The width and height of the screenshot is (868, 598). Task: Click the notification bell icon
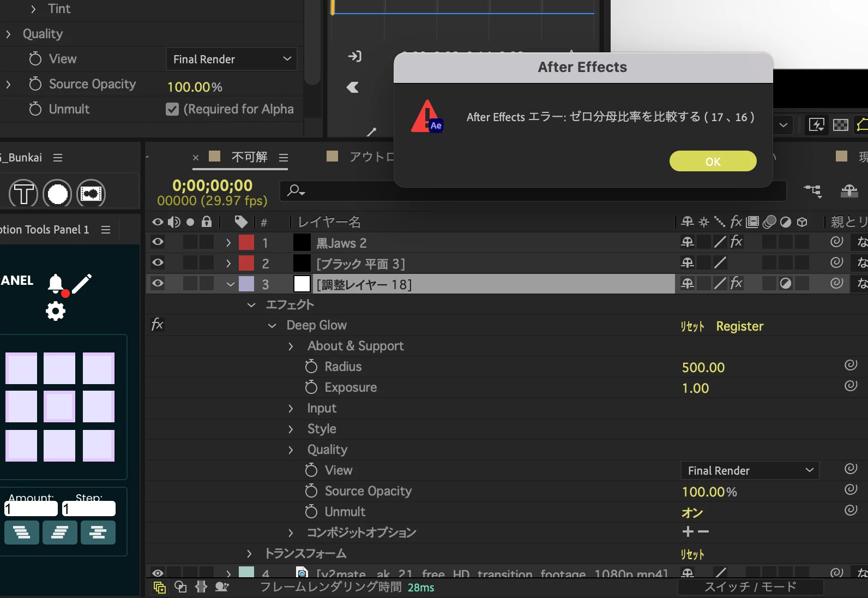(56, 284)
